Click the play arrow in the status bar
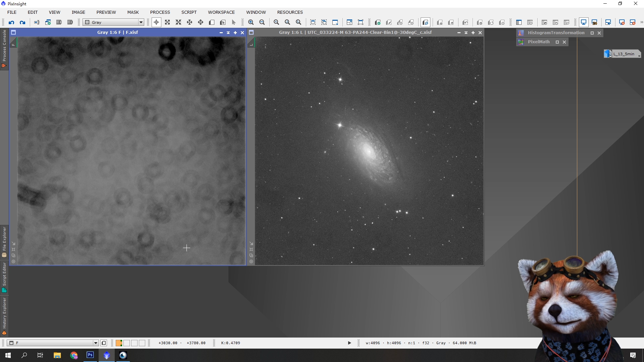The height and width of the screenshot is (362, 644). [350, 343]
